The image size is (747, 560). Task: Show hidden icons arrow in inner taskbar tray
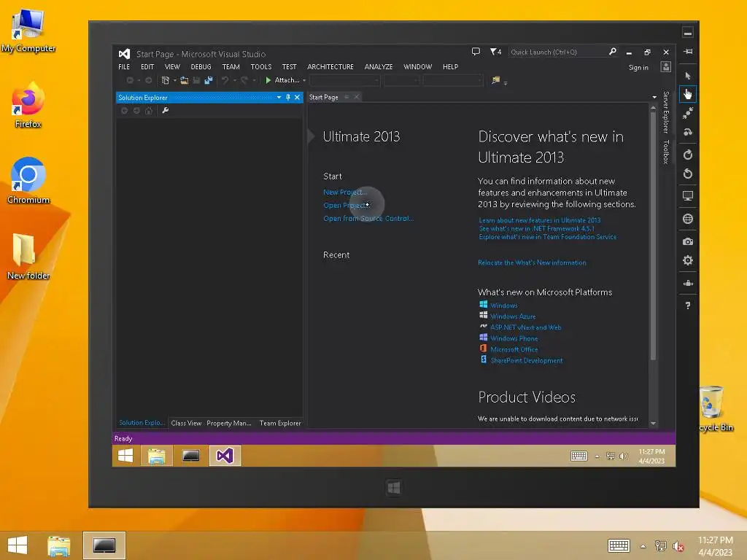(597, 456)
